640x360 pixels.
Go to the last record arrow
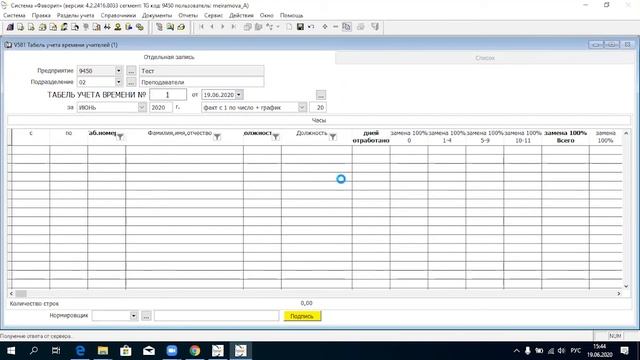233,27
